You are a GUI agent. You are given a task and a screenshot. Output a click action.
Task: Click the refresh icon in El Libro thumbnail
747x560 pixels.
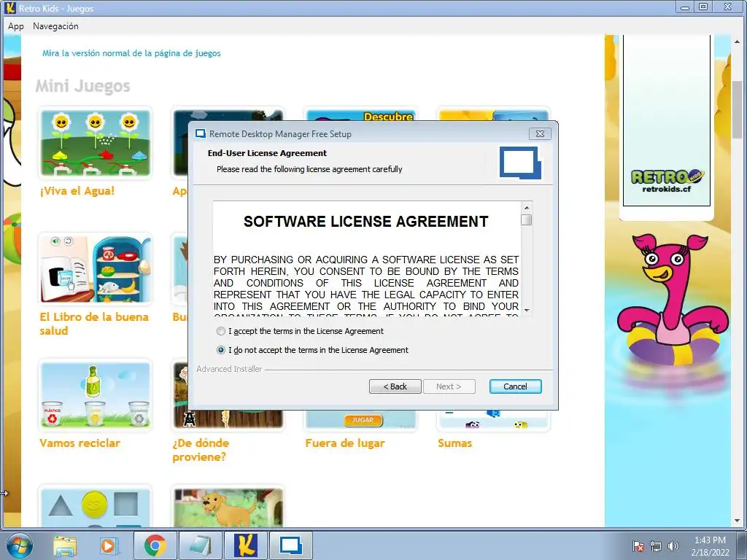pos(69,241)
